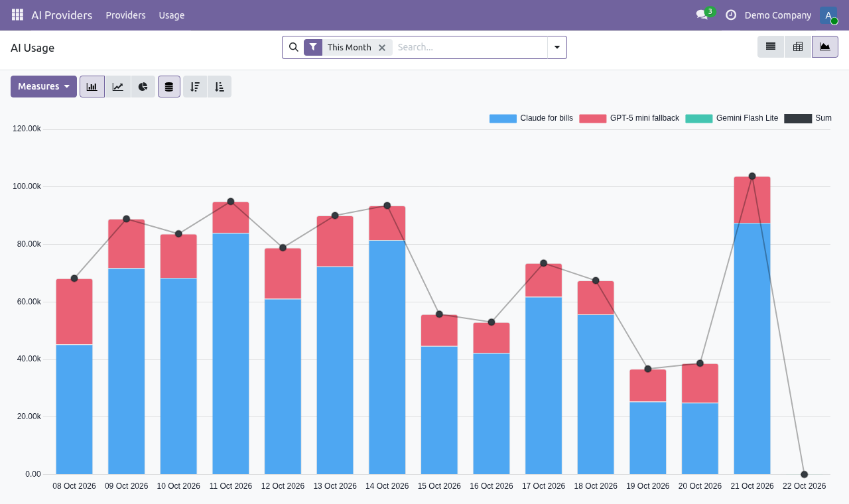Toggle the Gemini Flash Lite legend entry

point(732,119)
